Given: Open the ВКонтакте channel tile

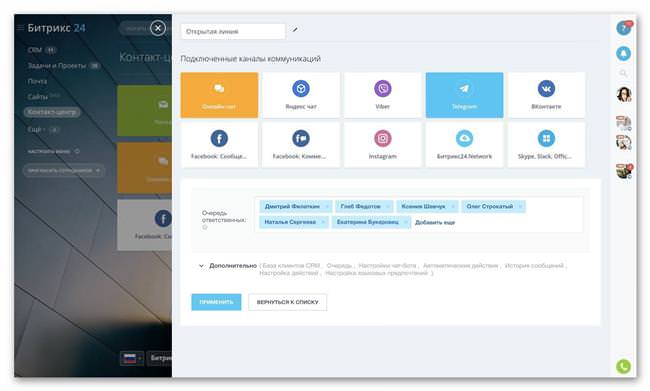Looking at the screenshot, I should pyautogui.click(x=546, y=95).
